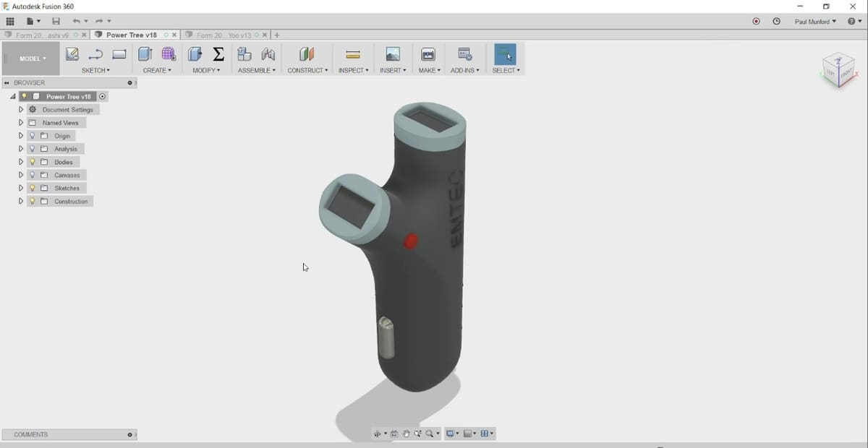The image size is (868, 448).
Task: Toggle visibility bulb of Sketches folder
Action: [33, 188]
